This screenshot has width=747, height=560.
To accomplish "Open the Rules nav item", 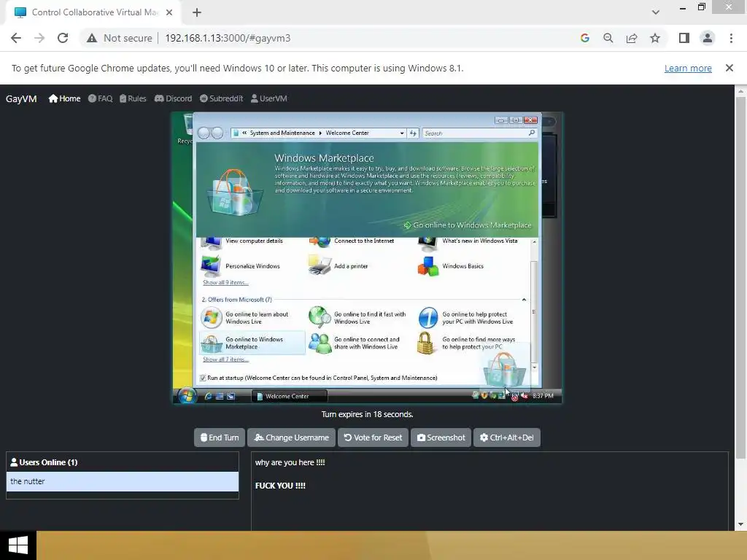I will [x=133, y=98].
